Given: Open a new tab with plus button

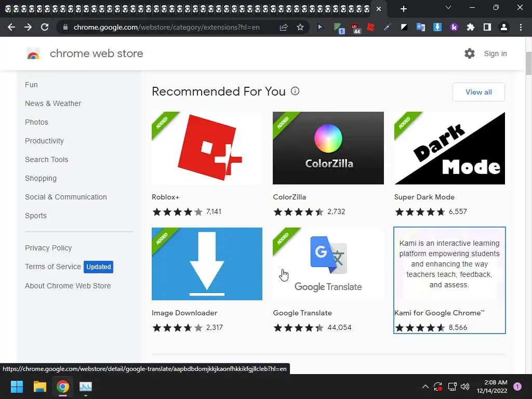Looking at the screenshot, I should click(403, 9).
